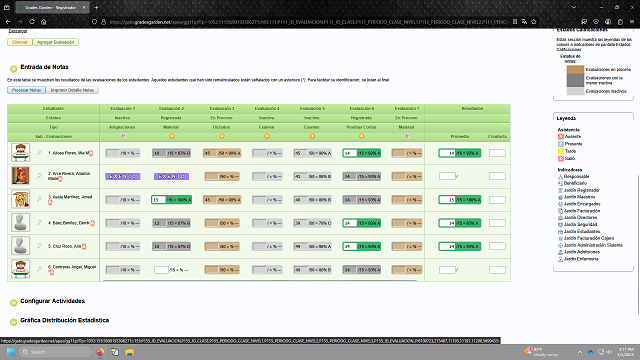Image resolution: width=640 pixels, height=360 pixels.
Task: Open the Windows Start menu
Action: (x=11, y=352)
